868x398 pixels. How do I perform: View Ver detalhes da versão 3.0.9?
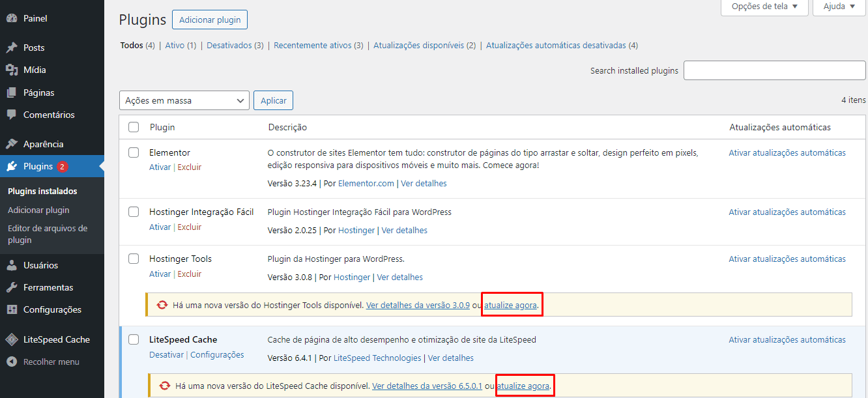(x=418, y=305)
